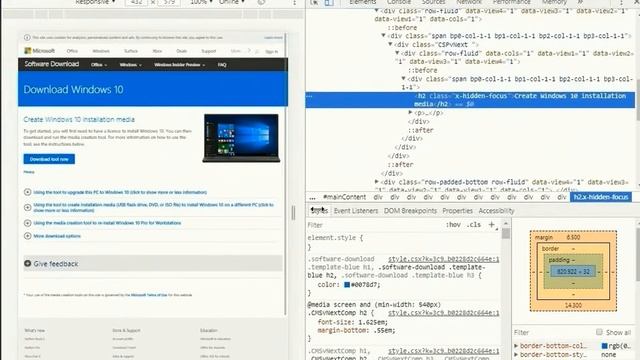Click the Styles Filter input
The width and height of the screenshot is (640, 360).
point(373,225)
